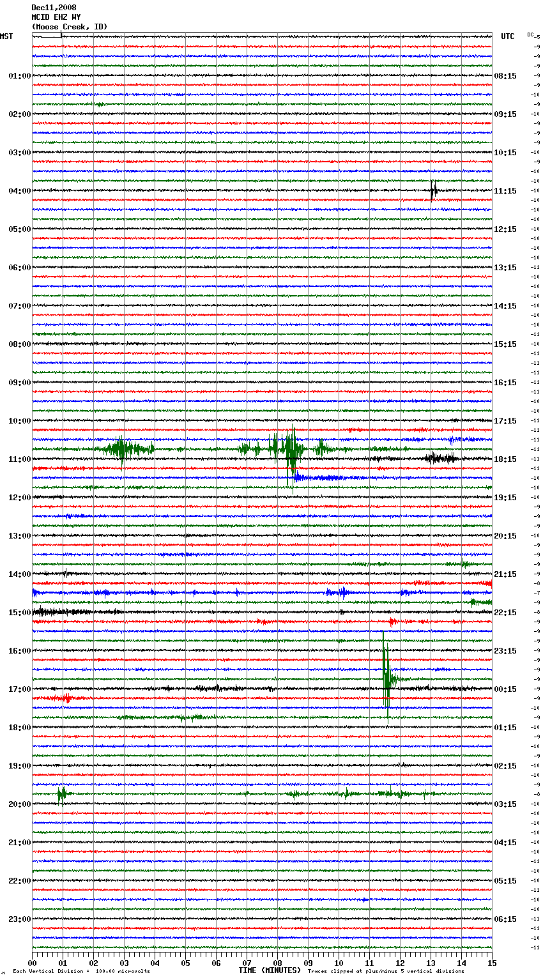This screenshot has width=543, height=980.
Task: Click the DC column header
Action: click(x=530, y=34)
